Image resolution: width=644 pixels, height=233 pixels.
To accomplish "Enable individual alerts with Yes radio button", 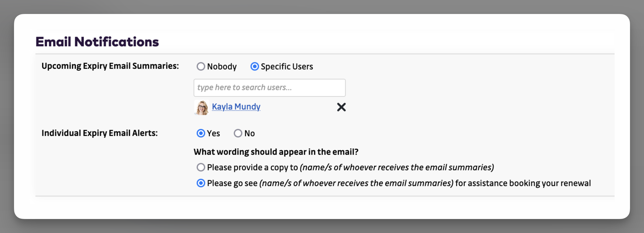I will coord(201,133).
